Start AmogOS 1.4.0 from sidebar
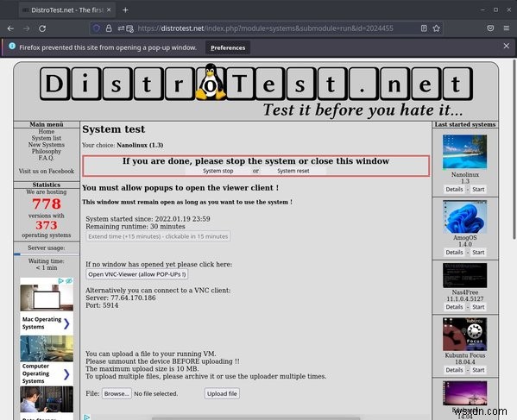Viewport: 517px width, 420px height. pyautogui.click(x=478, y=252)
